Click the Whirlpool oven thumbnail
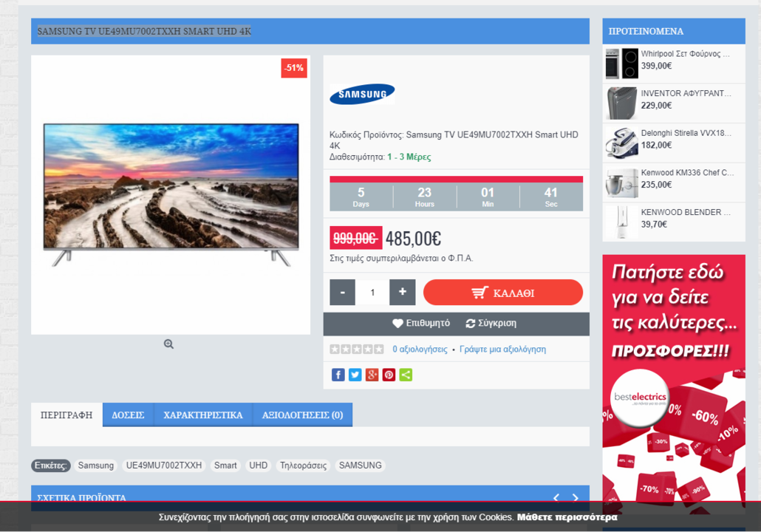Screen dimensions: 761x532 coord(621,64)
